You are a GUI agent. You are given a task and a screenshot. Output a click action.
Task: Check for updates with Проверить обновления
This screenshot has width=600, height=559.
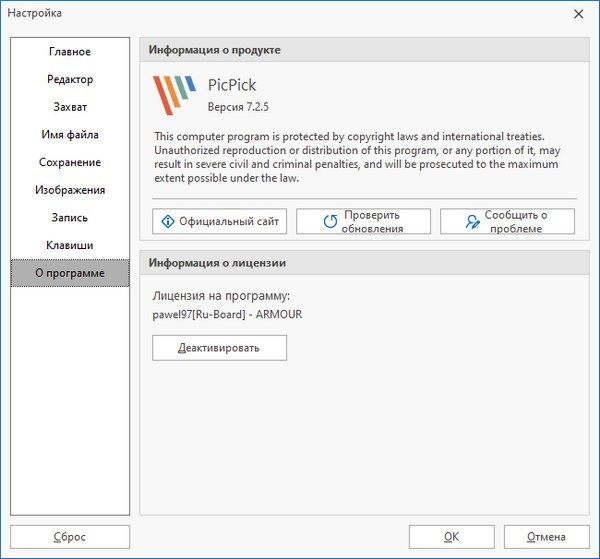pos(363,221)
